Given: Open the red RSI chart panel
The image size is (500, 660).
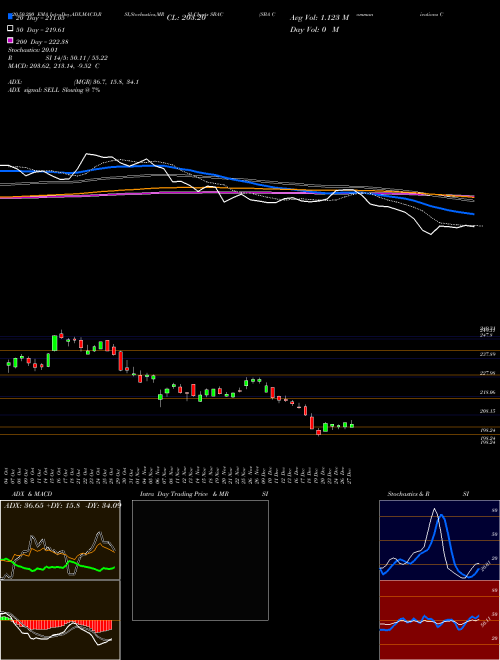Looking at the screenshot, I should 439,620.
